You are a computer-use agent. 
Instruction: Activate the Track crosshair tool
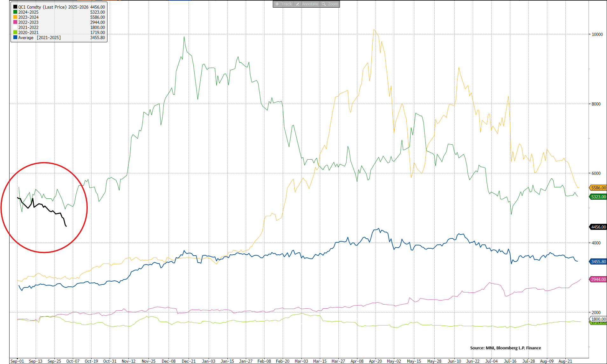pos(283,4)
